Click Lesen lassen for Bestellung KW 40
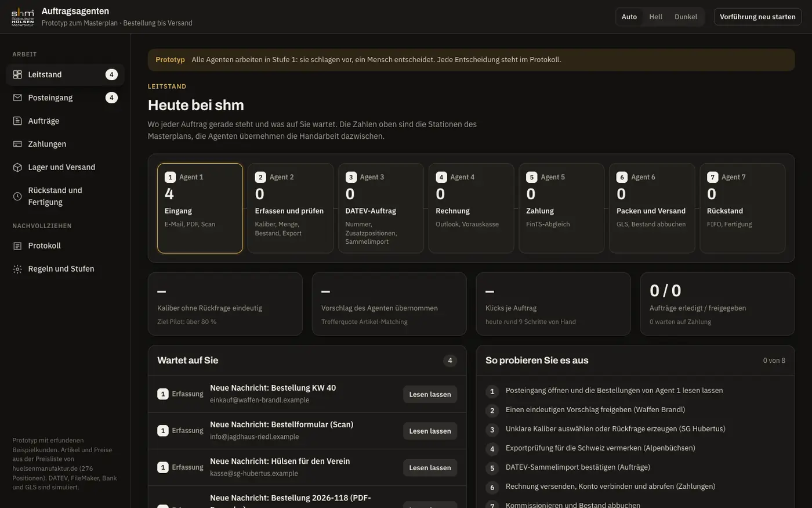 pos(430,394)
